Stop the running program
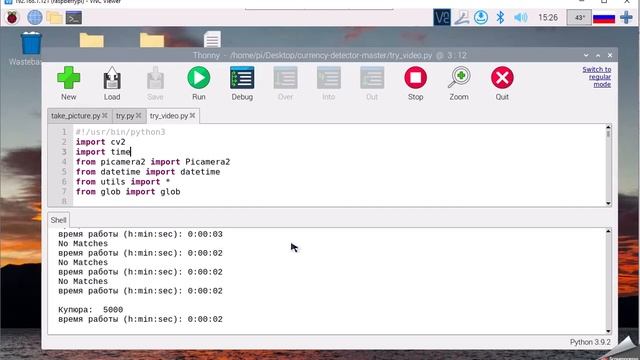This screenshot has width=640, height=360. pos(416,83)
